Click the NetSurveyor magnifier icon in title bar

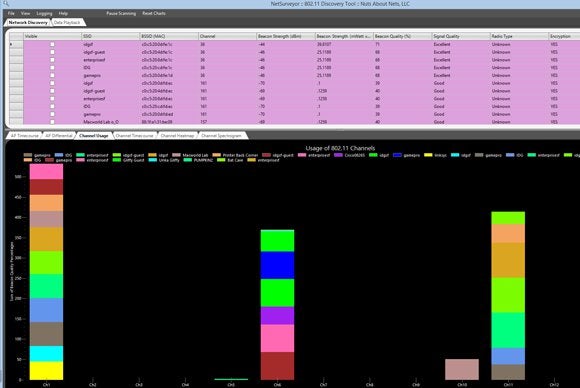tap(6, 3)
